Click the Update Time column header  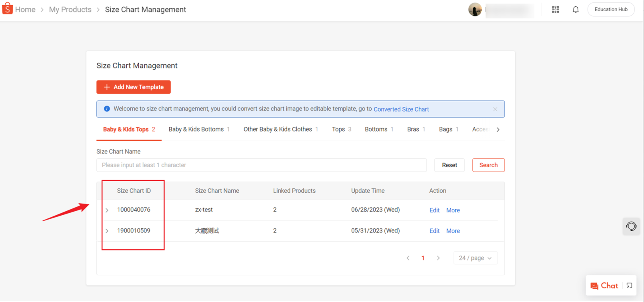coord(368,191)
